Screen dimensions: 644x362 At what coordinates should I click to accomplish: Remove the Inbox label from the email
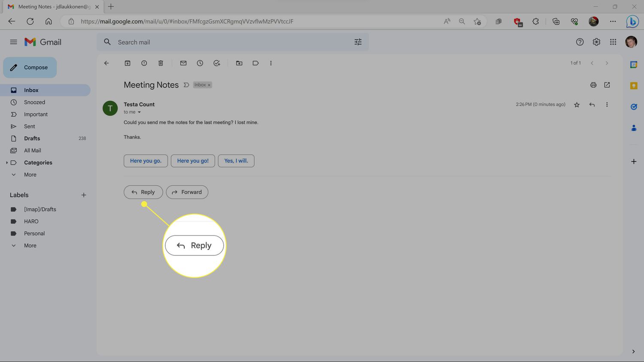pyautogui.click(x=209, y=85)
